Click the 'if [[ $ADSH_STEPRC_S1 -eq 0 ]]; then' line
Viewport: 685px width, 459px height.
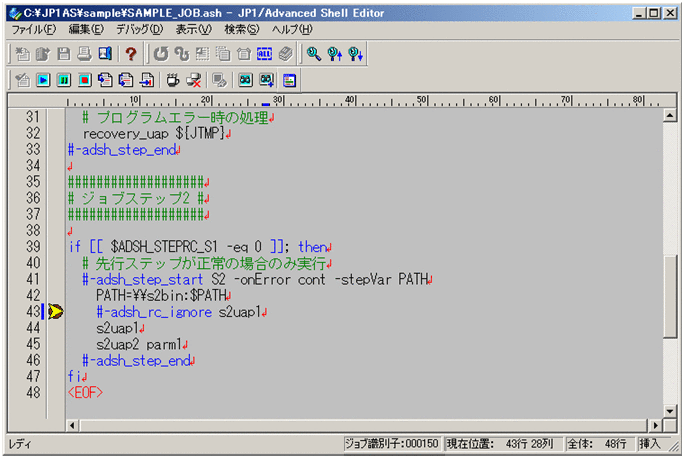coord(197,247)
